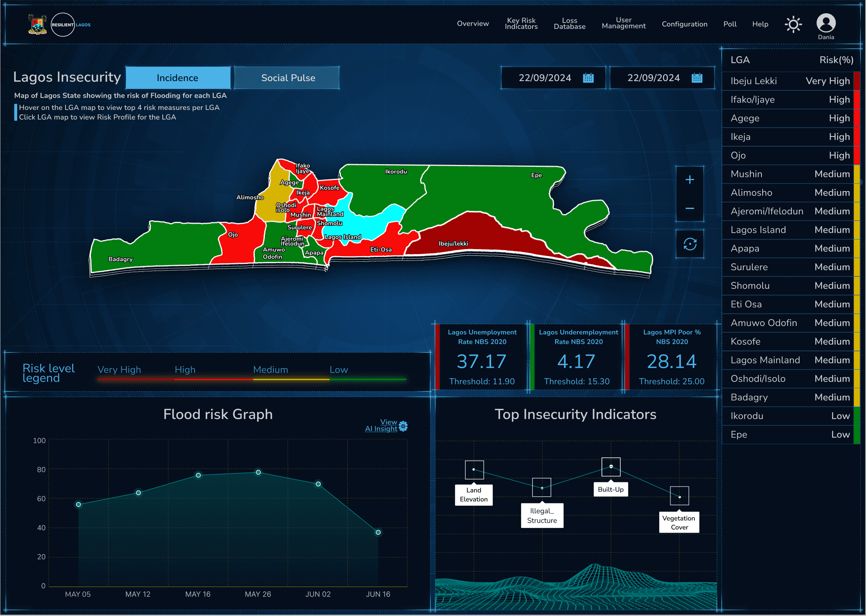Screen dimensions: 866x616
Task: Open the end date calendar icon
Action: 697,78
